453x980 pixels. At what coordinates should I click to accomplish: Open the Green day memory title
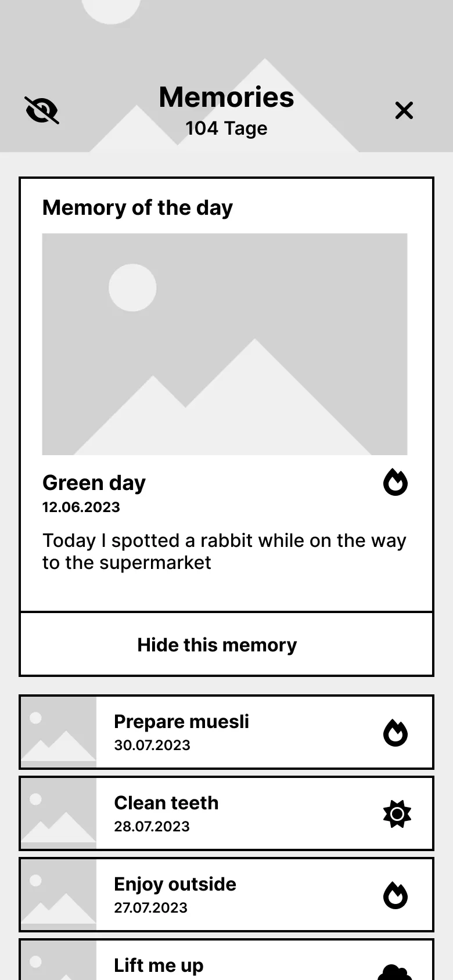(x=94, y=483)
